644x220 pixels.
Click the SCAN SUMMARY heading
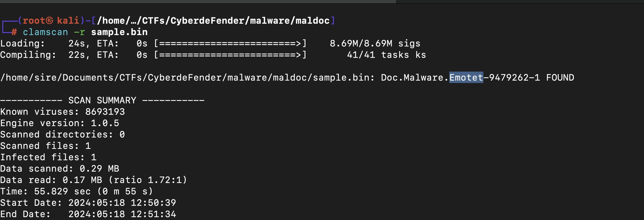[102, 100]
